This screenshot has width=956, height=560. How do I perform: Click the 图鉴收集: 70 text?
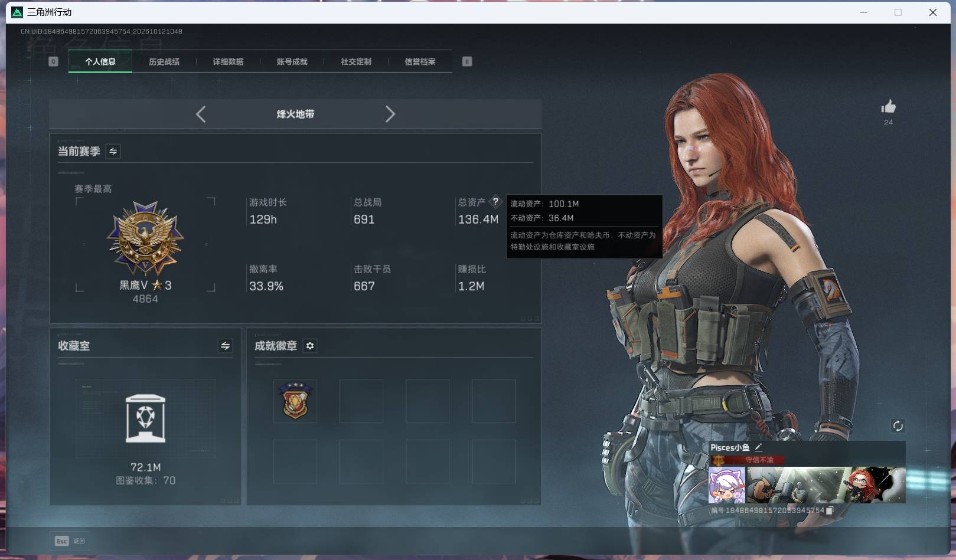tap(146, 480)
